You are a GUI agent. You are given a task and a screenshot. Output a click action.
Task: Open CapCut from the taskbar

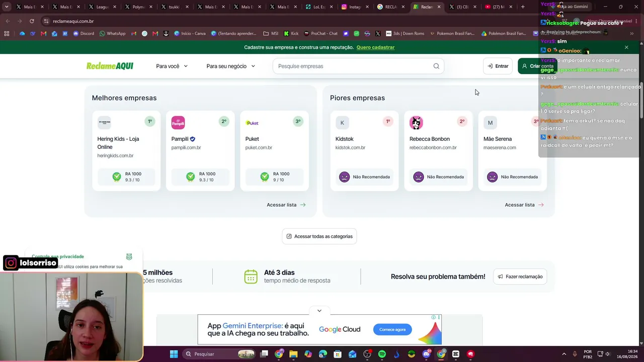coord(456,354)
